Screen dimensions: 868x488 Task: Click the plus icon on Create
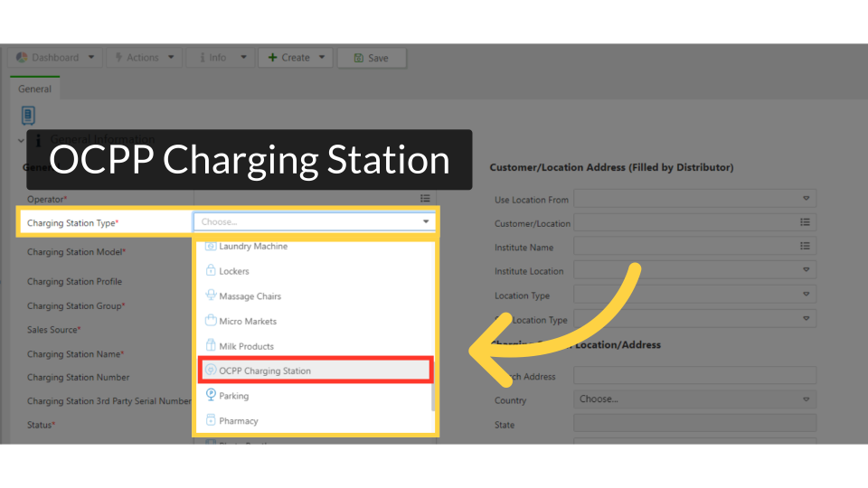click(272, 58)
